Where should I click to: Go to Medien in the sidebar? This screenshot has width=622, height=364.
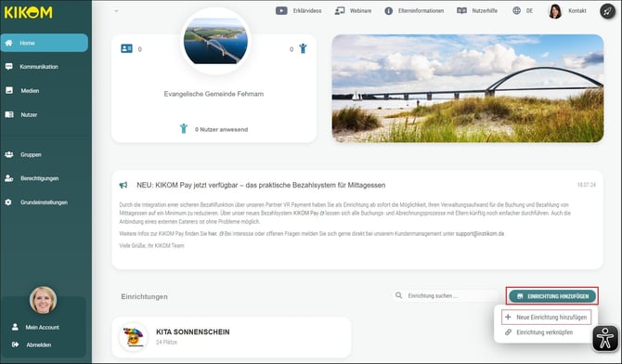(30, 90)
